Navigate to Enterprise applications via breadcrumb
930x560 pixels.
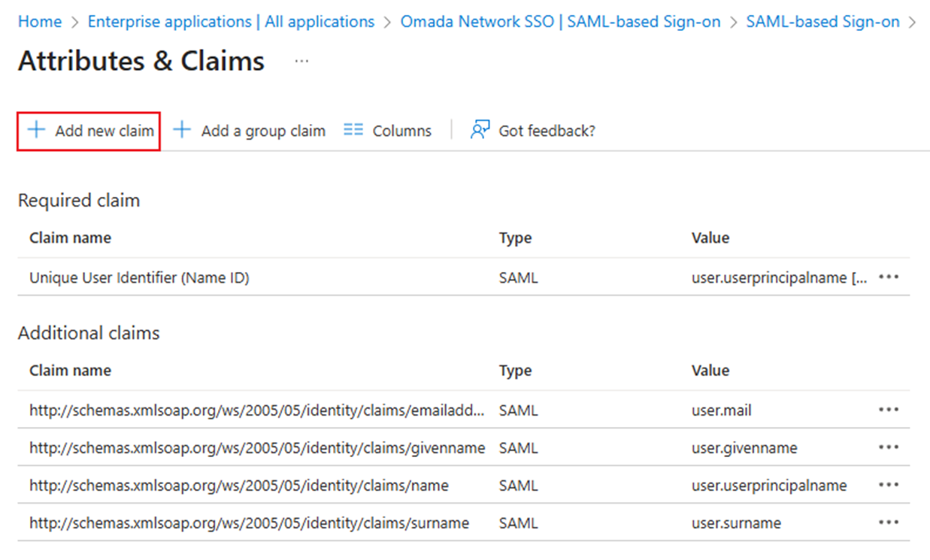tap(231, 22)
